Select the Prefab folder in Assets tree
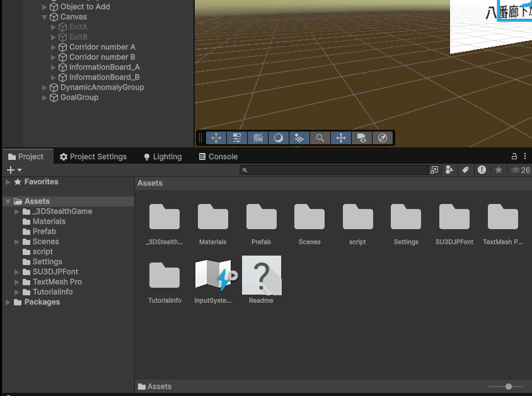The height and width of the screenshot is (396, 532). tap(44, 232)
